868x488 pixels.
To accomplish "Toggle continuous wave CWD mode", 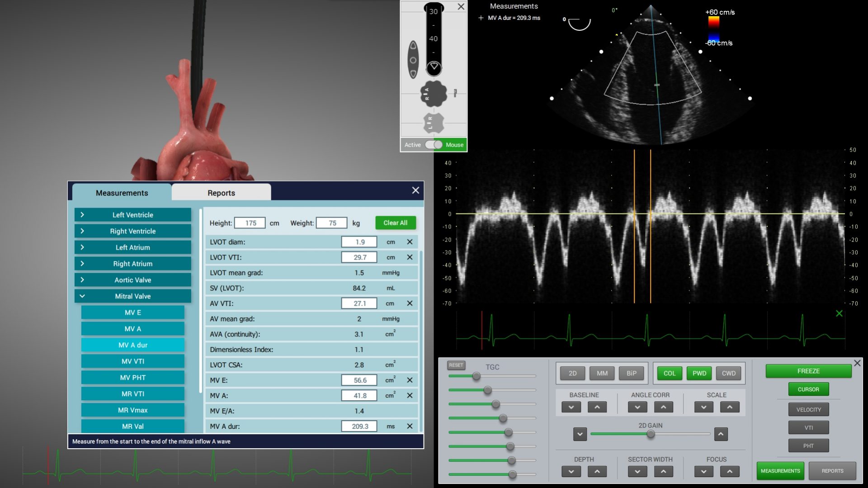I will coord(729,373).
